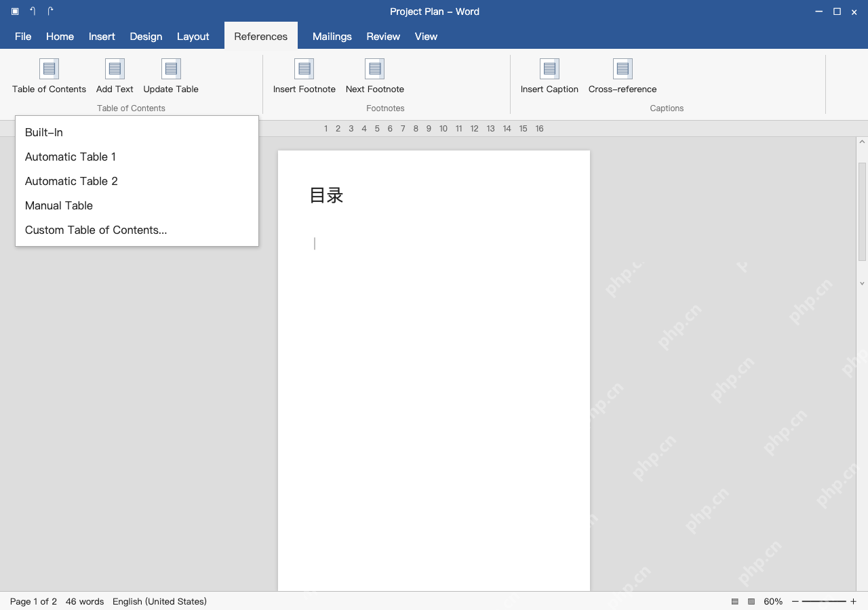Open the Mailings tab
Viewport: 868px width, 610px height.
point(332,37)
